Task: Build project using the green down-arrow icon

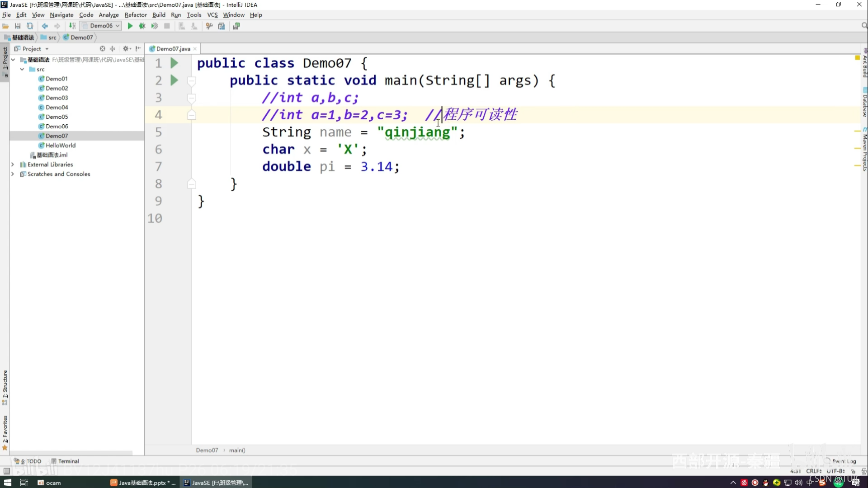Action: [x=72, y=26]
